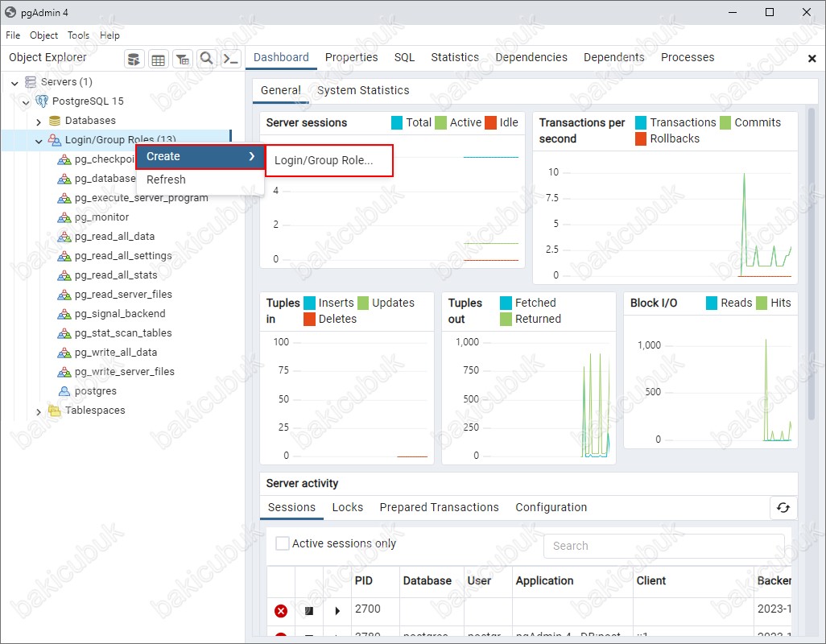The width and height of the screenshot is (826, 644).
Task: Enable the Active sessions only checkbox
Action: 283,543
